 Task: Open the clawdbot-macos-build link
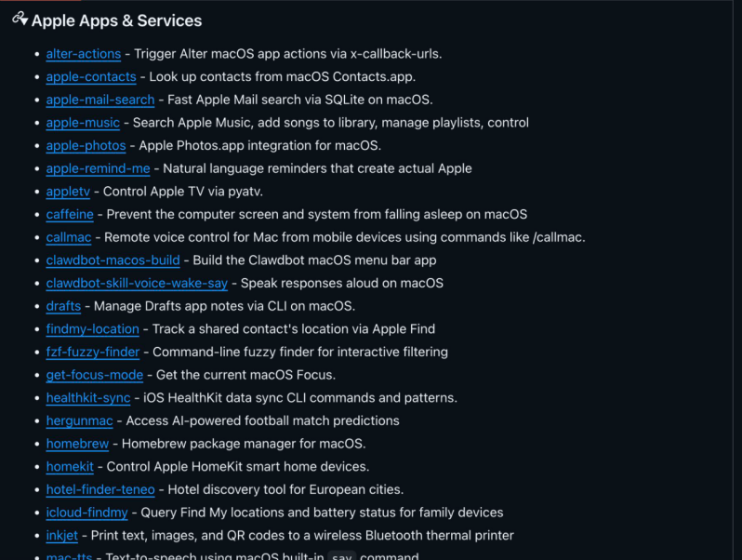(113, 260)
